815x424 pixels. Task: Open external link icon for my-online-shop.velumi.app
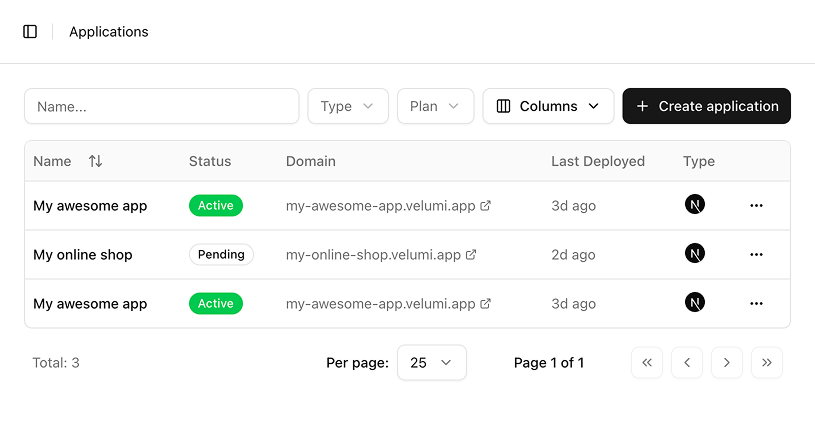[471, 255]
